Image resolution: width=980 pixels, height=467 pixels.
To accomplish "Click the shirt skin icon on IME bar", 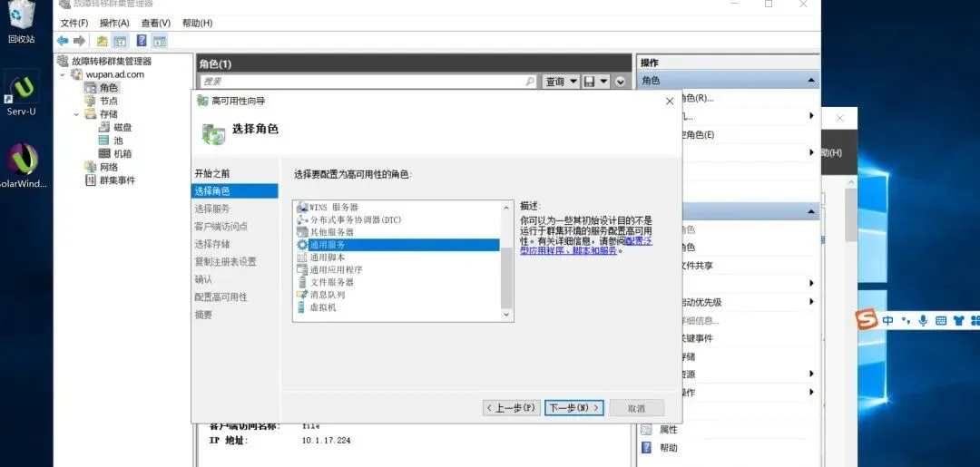I will (x=959, y=321).
